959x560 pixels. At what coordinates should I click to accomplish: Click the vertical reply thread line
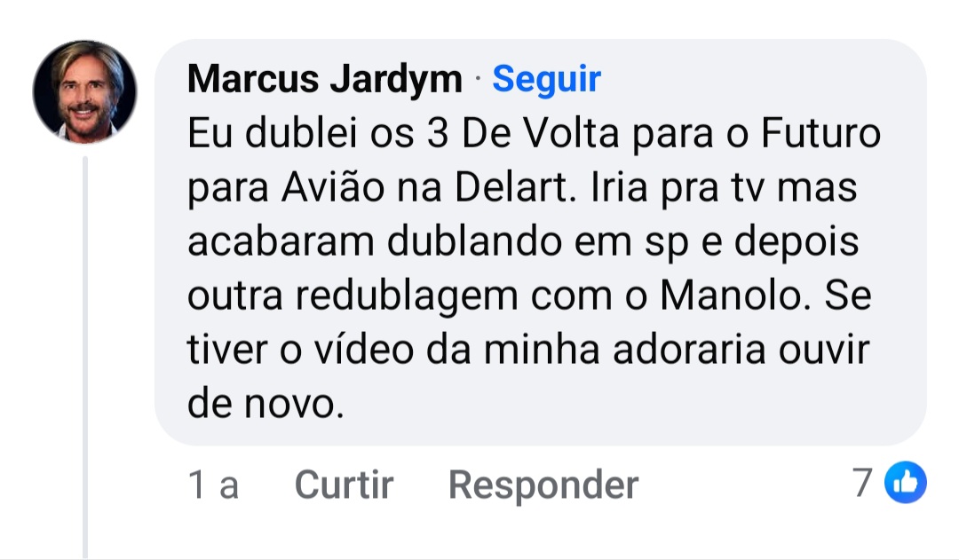[85, 357]
